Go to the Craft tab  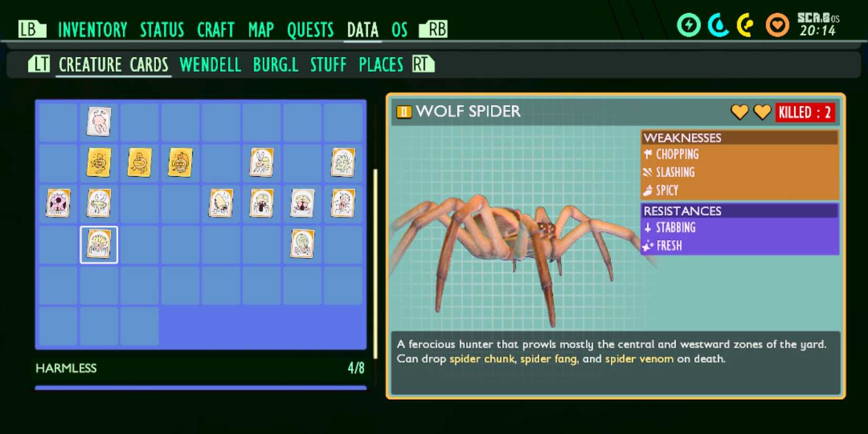click(x=216, y=29)
